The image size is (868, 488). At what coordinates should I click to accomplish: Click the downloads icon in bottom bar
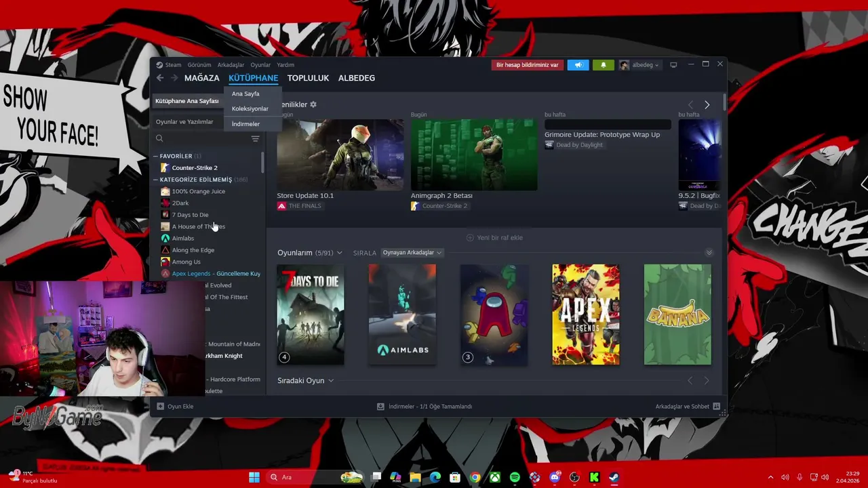coord(380,406)
